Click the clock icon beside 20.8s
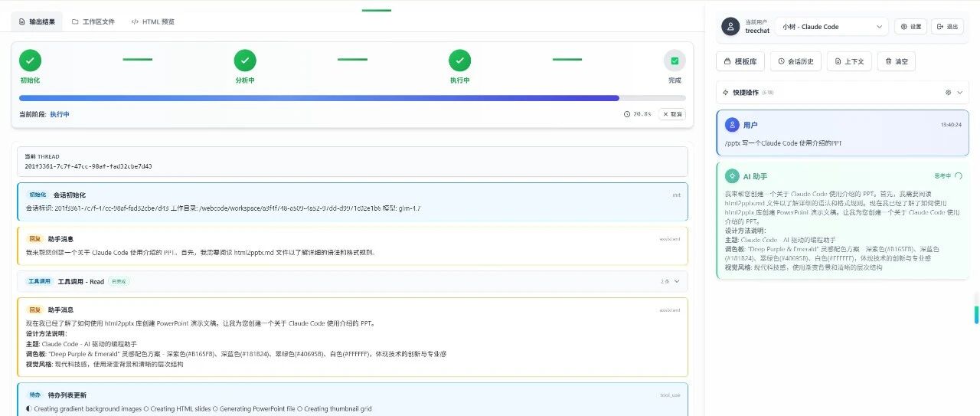This screenshot has height=416, width=980. (x=627, y=114)
